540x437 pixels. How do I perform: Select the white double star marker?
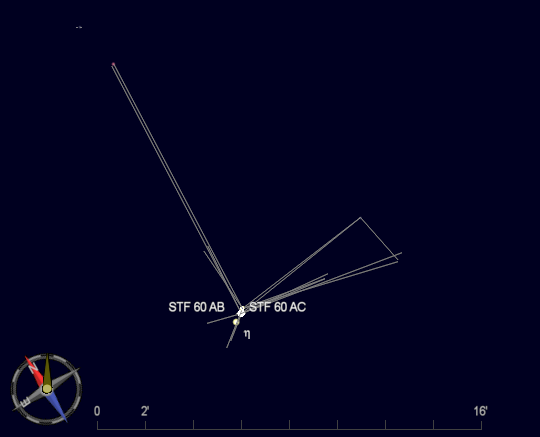click(x=241, y=312)
